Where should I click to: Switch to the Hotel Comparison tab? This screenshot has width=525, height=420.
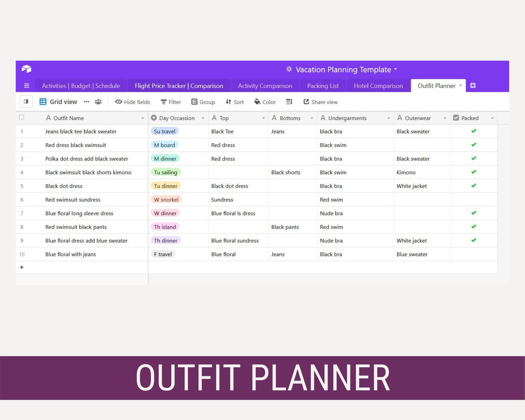coord(378,86)
